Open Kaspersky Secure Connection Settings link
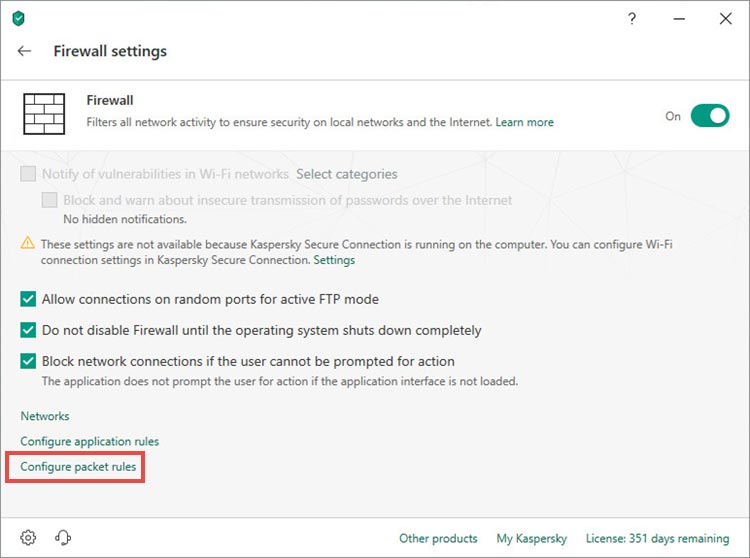This screenshot has height=558, width=750. pos(334,260)
